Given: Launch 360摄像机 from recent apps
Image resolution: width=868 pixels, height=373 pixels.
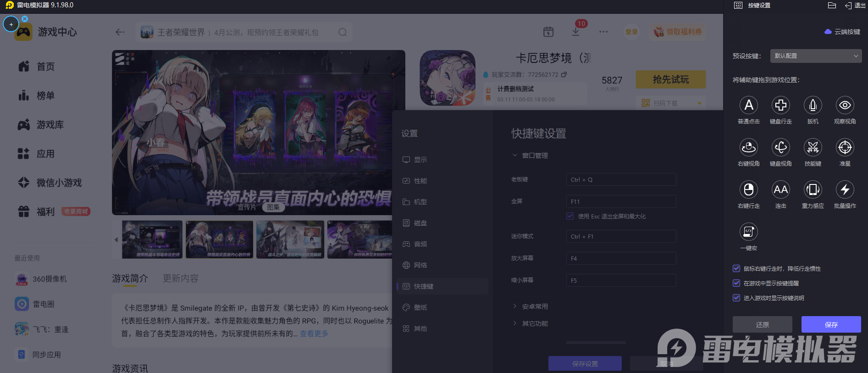Looking at the screenshot, I should [41, 279].
